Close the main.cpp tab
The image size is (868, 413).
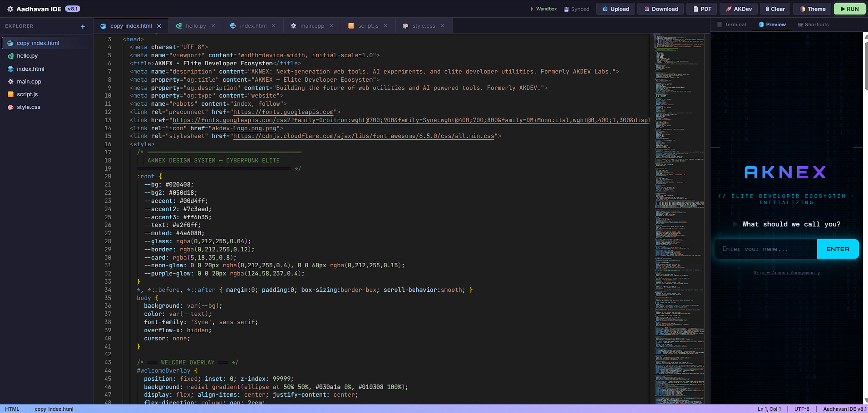point(331,26)
